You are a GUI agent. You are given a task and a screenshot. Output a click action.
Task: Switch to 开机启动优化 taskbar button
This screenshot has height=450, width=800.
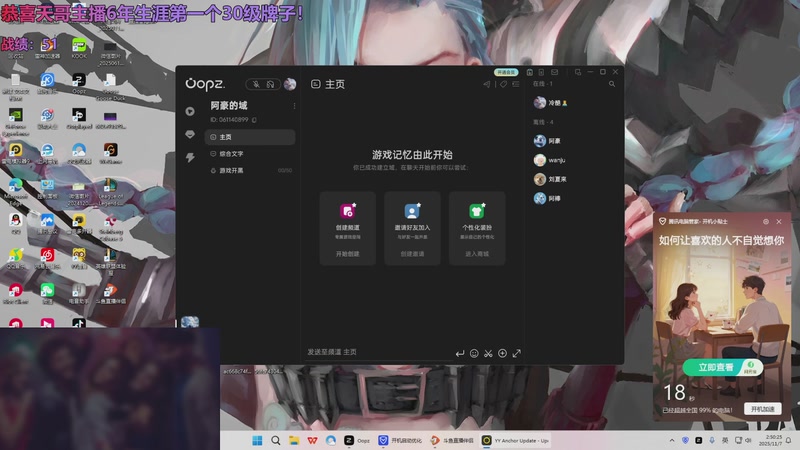coord(400,440)
